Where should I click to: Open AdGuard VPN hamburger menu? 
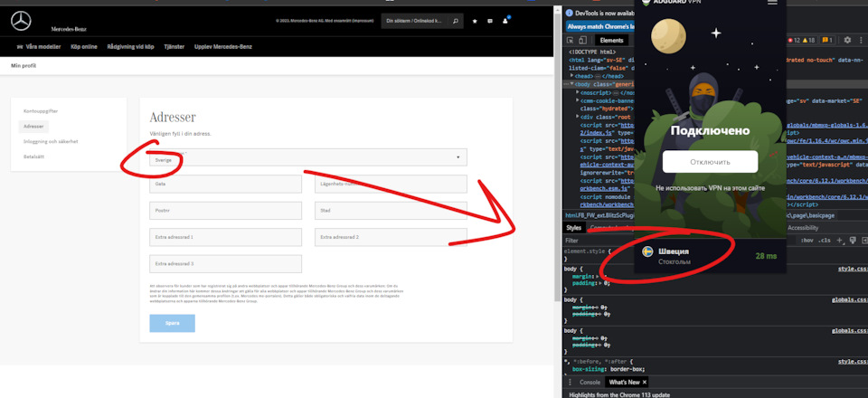click(772, 2)
